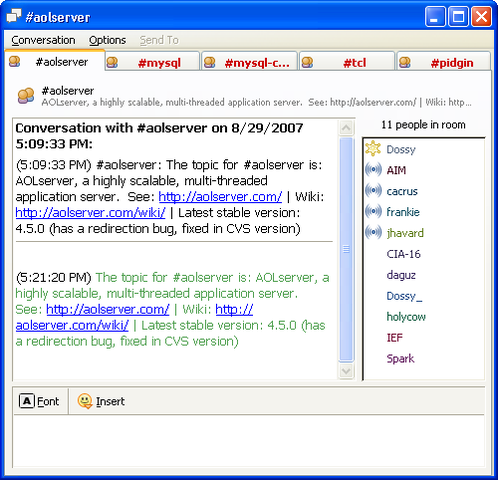Click the smiley icon on the Insert button
Screen dimensions: 498x480
click(85, 401)
